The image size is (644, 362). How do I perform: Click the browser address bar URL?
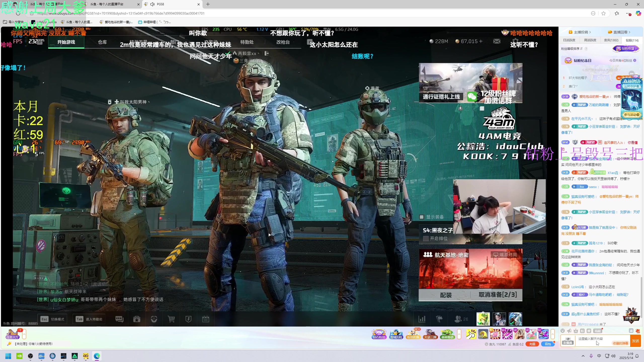coord(121,13)
